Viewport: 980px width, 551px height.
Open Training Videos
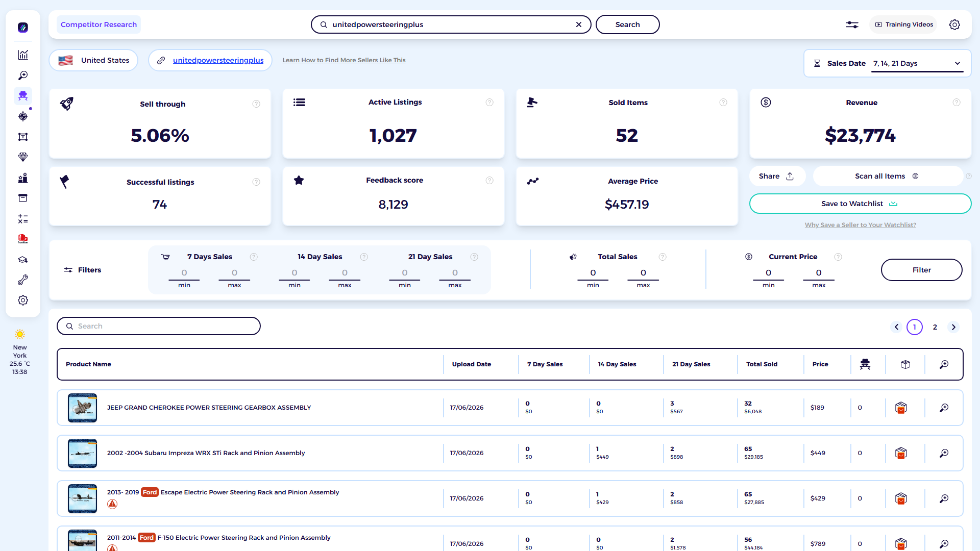click(904, 24)
